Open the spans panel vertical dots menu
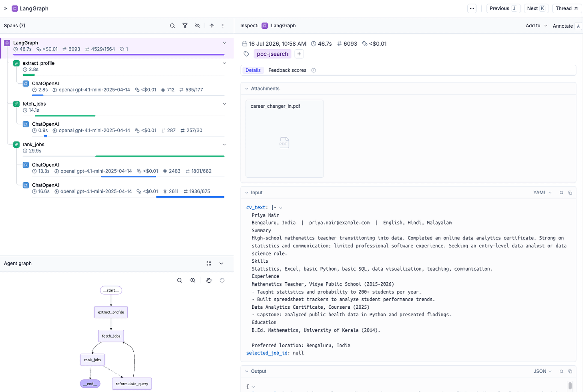This screenshot has width=583, height=392. [x=223, y=26]
